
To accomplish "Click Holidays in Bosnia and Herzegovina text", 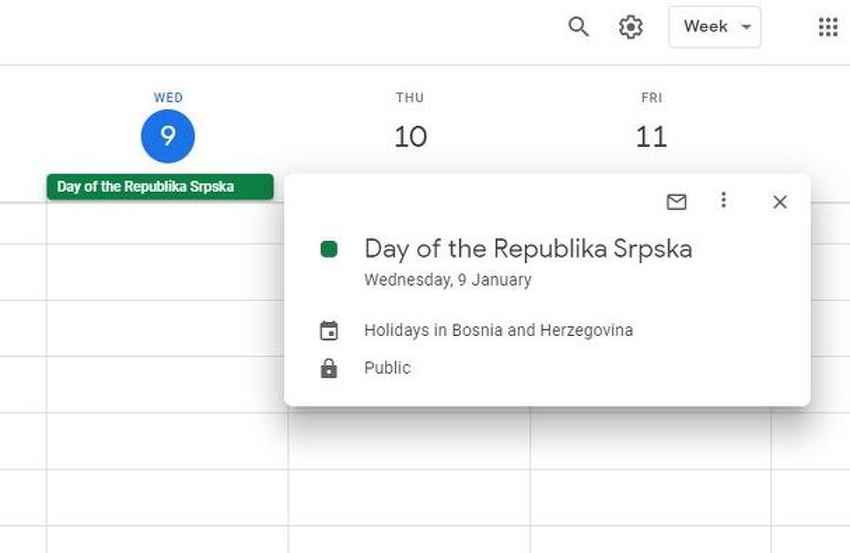I will pyautogui.click(x=498, y=330).
